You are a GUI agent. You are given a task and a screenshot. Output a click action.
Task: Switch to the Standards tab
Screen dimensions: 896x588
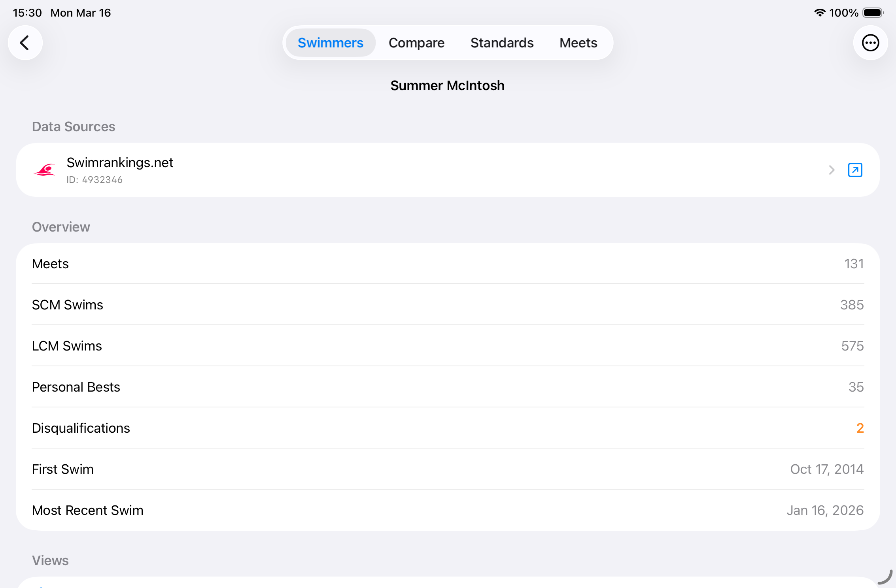tap(502, 43)
